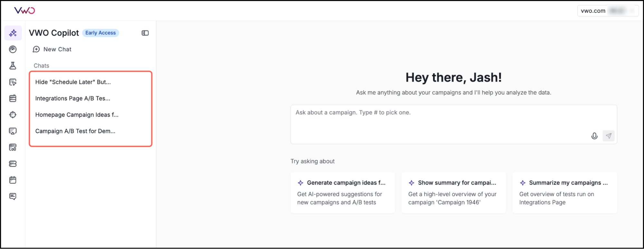644x249 pixels.
Task: Open the dashboard gauge icon in sidebar
Action: [13, 49]
